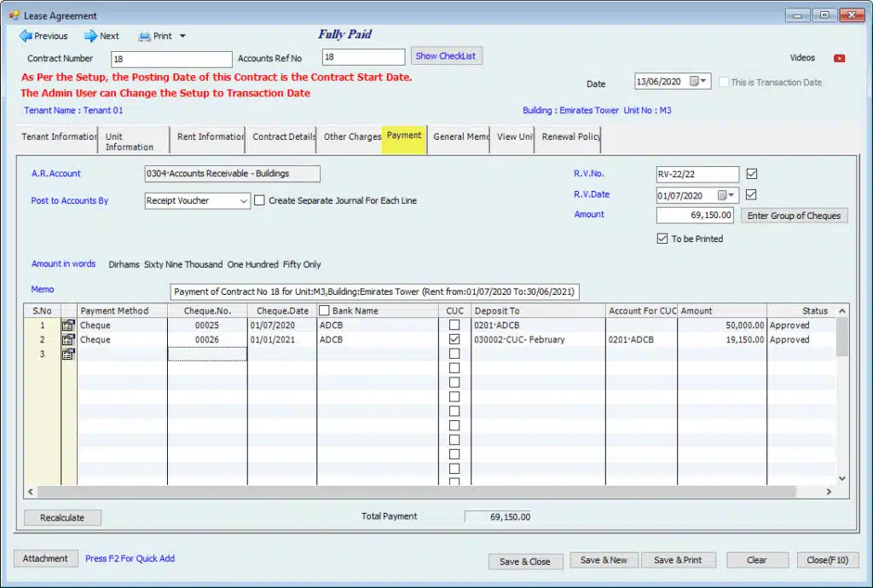Expand the R.V.Date dropdown arrow

point(731,195)
